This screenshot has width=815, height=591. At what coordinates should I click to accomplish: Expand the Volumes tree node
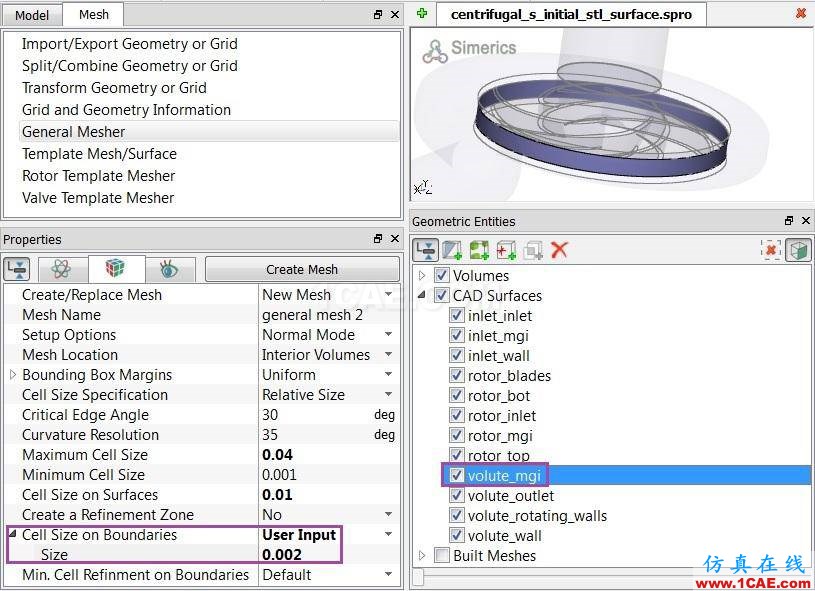422,275
